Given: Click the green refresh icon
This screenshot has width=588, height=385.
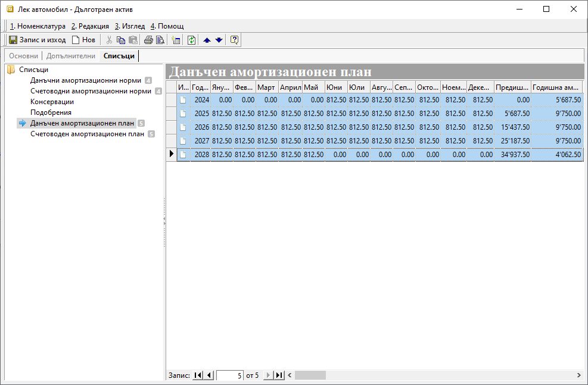Looking at the screenshot, I should pyautogui.click(x=191, y=40).
